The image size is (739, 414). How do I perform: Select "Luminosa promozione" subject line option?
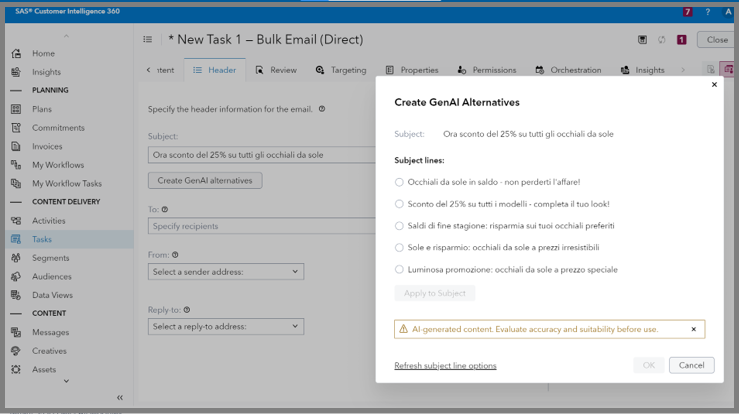tap(399, 269)
